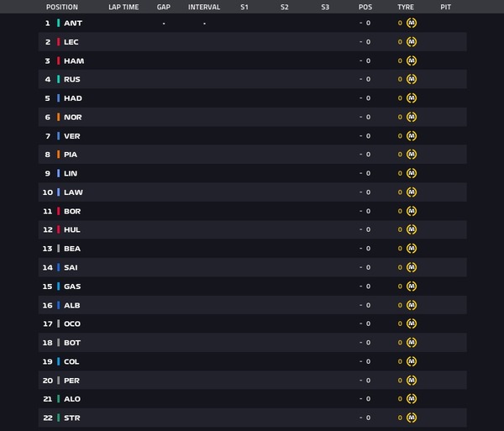The height and width of the screenshot is (431, 504).
Task: Select the medium tyre icon for VER
Action: (x=412, y=136)
